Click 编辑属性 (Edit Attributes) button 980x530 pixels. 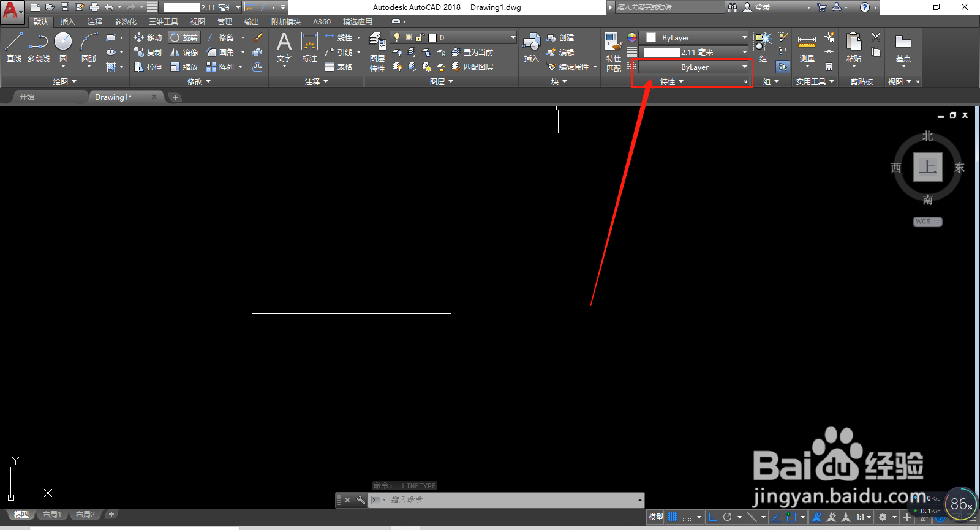568,67
